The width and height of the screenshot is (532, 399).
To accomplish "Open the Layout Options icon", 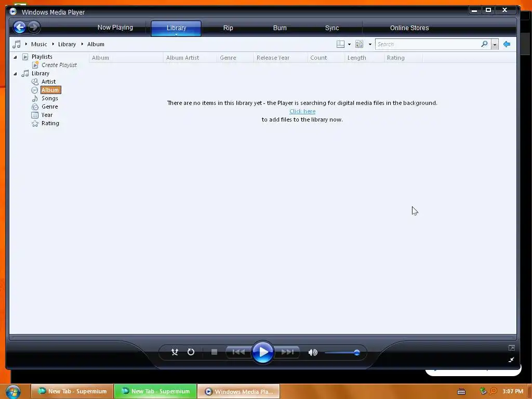I will 340,44.
